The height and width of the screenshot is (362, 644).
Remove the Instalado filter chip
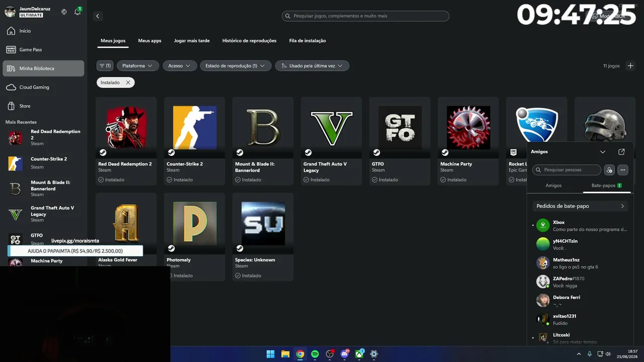coord(128,82)
